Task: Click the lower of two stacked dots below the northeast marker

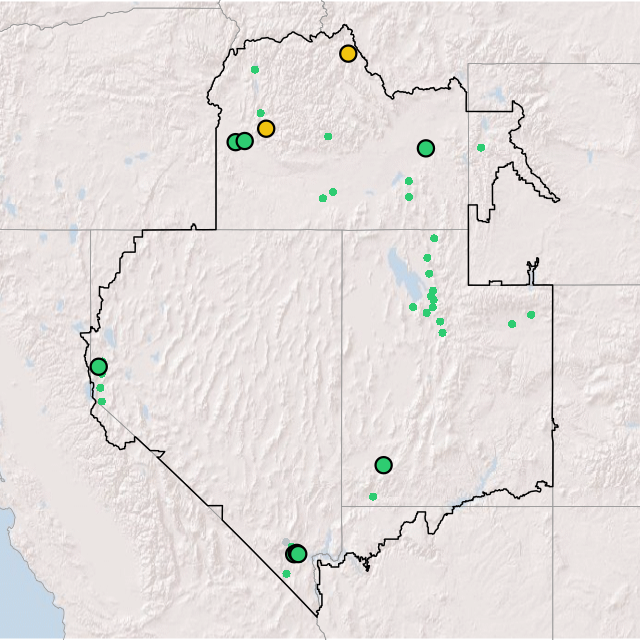Action: [x=409, y=197]
